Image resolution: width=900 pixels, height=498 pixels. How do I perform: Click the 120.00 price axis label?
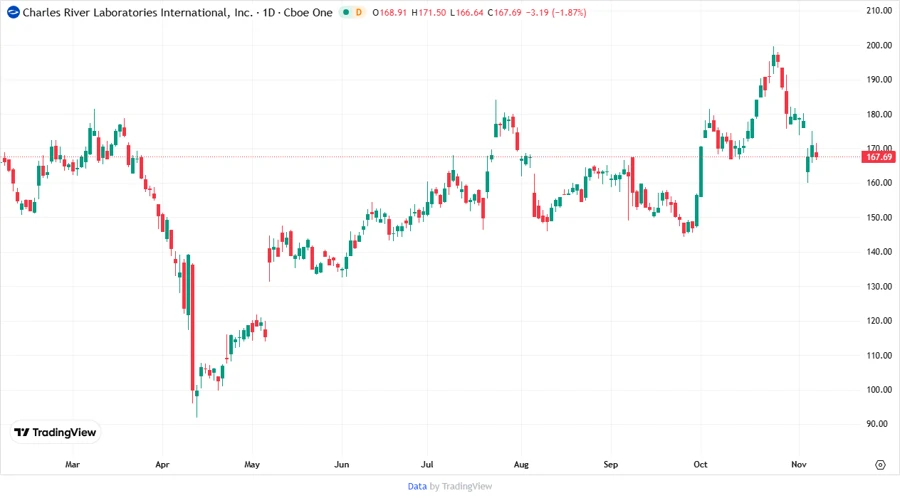tap(879, 320)
